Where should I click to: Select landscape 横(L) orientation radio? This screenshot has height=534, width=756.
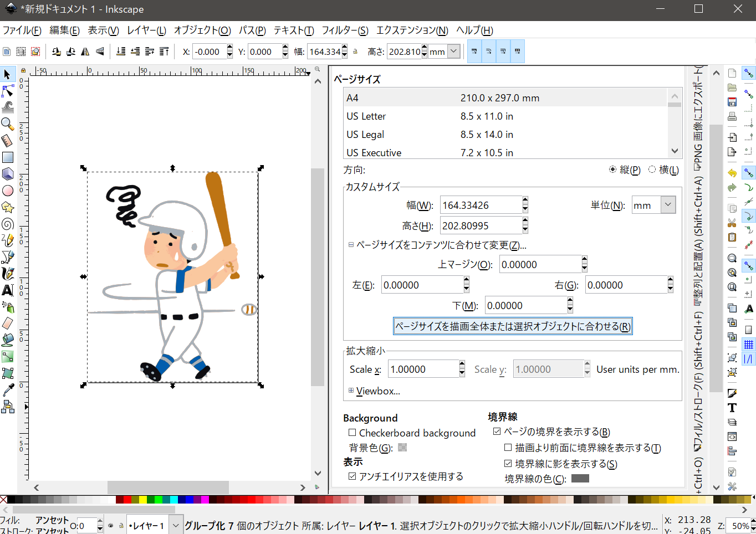click(652, 170)
